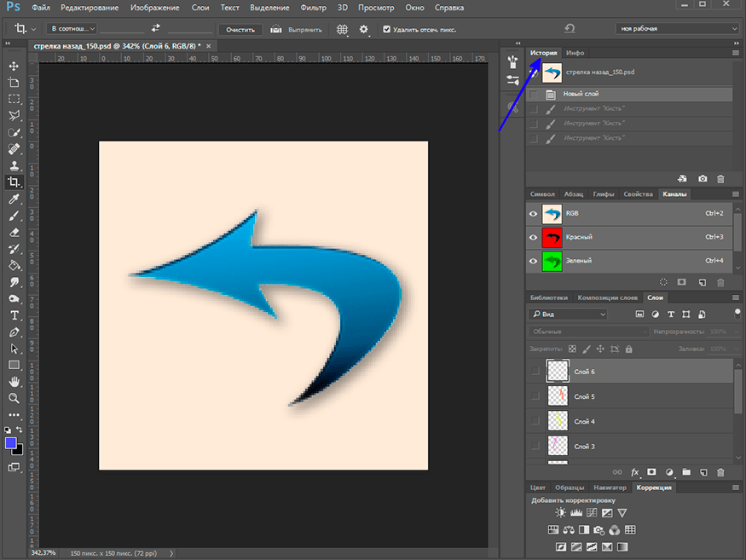Click the fx layer style icon
The image size is (746, 560).
pyautogui.click(x=634, y=471)
